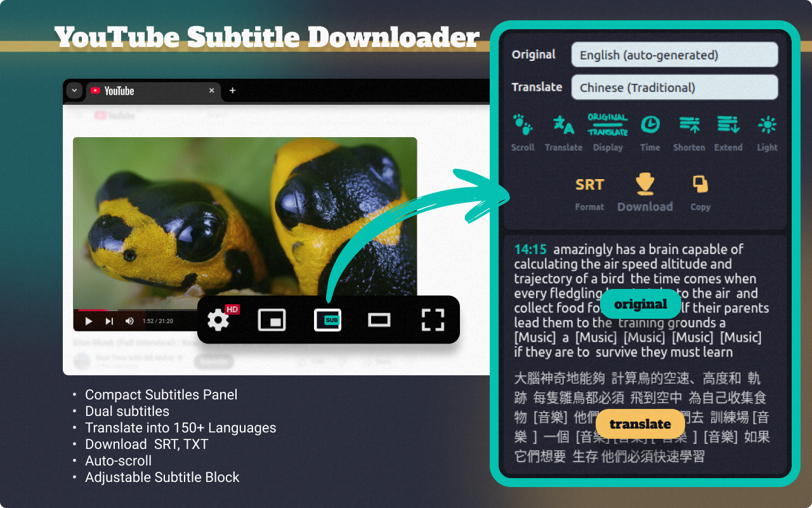Mute the video with the volume icon
812x508 pixels.
(129, 321)
